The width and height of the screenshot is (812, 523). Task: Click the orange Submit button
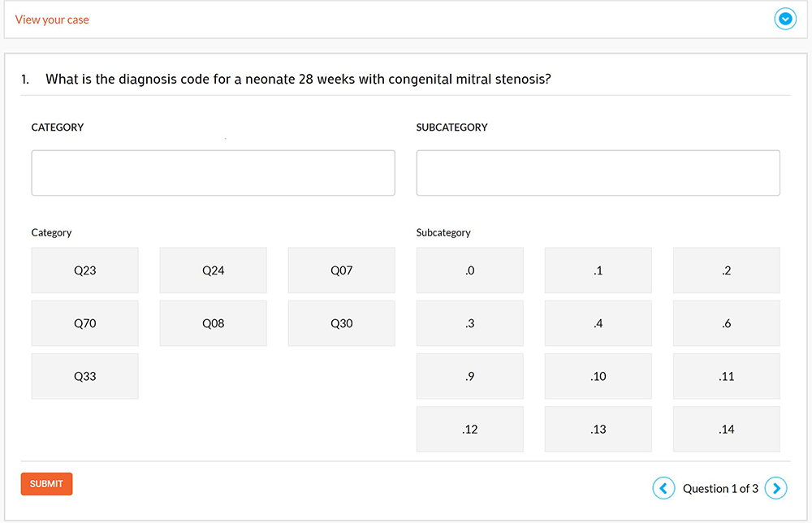pos(46,484)
